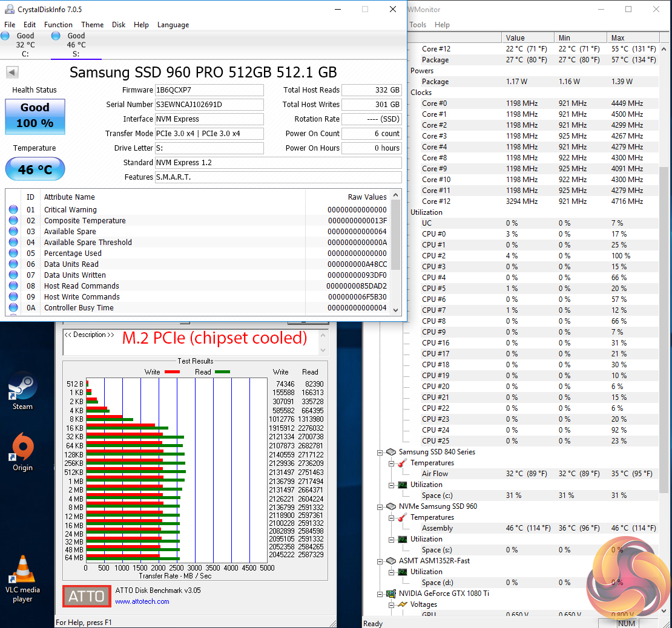The height and width of the screenshot is (628, 672).
Task: Click the Data Units Read status icon
Action: point(13,264)
